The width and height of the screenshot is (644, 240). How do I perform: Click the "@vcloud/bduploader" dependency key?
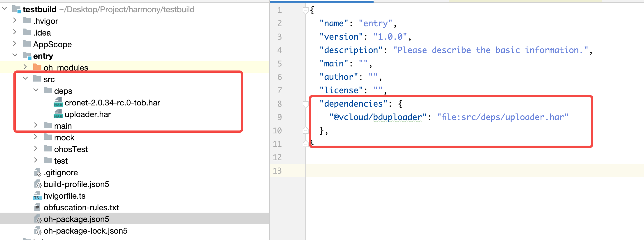tap(378, 117)
